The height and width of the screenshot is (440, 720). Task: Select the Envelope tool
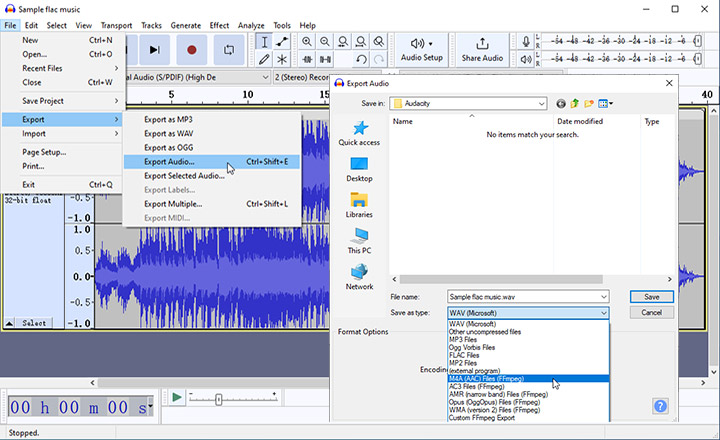tap(282, 42)
